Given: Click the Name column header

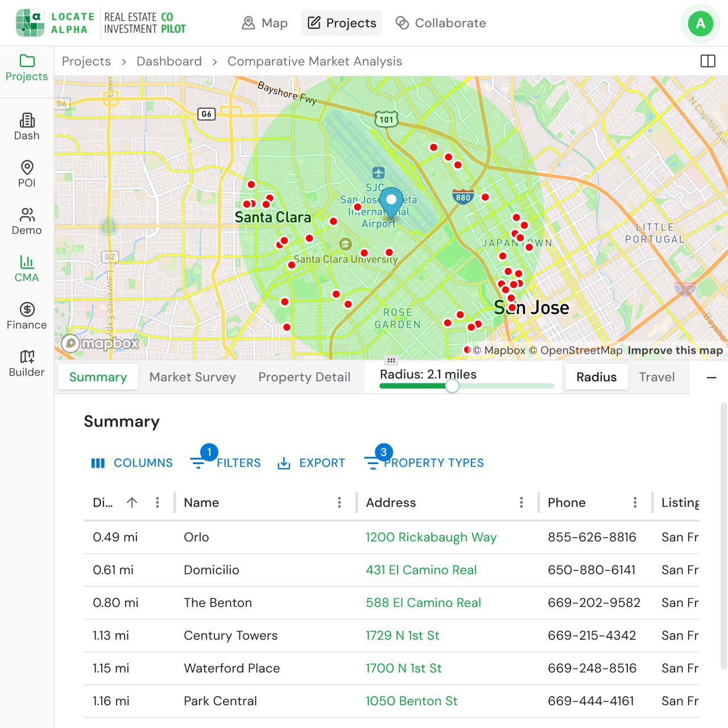Looking at the screenshot, I should pyautogui.click(x=201, y=502).
